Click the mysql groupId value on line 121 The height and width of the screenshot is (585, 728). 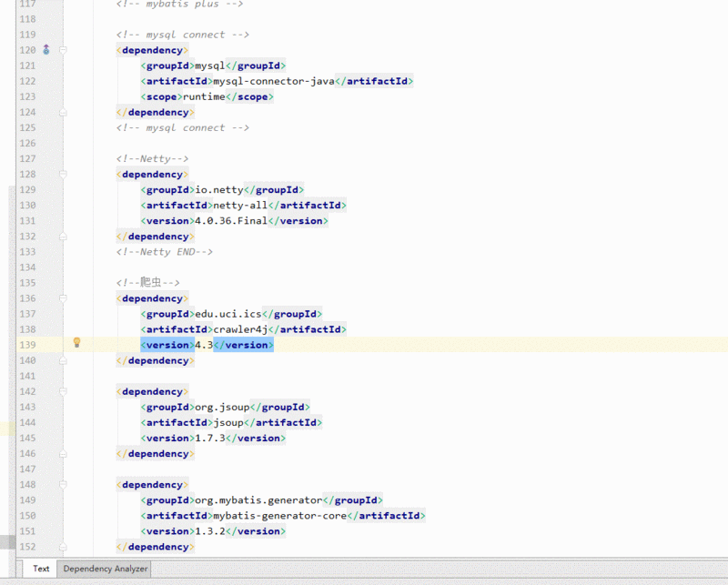point(210,66)
